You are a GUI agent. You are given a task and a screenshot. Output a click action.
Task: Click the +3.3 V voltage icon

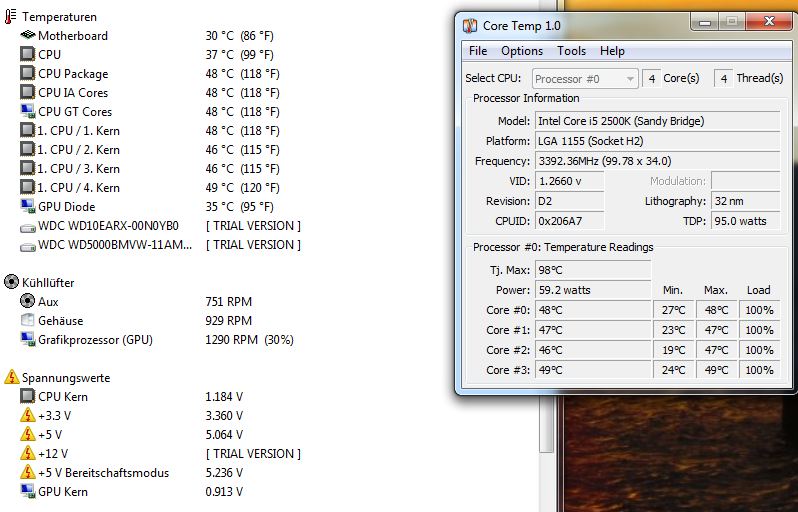tap(27, 415)
